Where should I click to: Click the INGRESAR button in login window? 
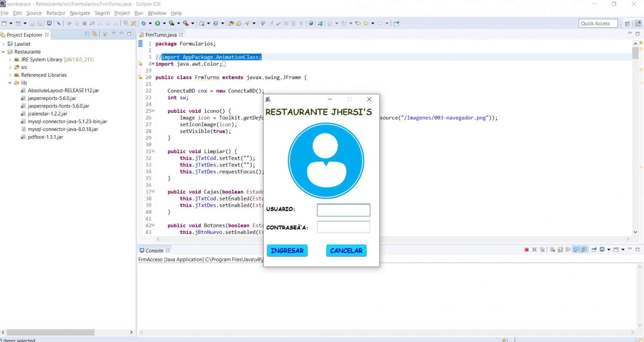(287, 251)
